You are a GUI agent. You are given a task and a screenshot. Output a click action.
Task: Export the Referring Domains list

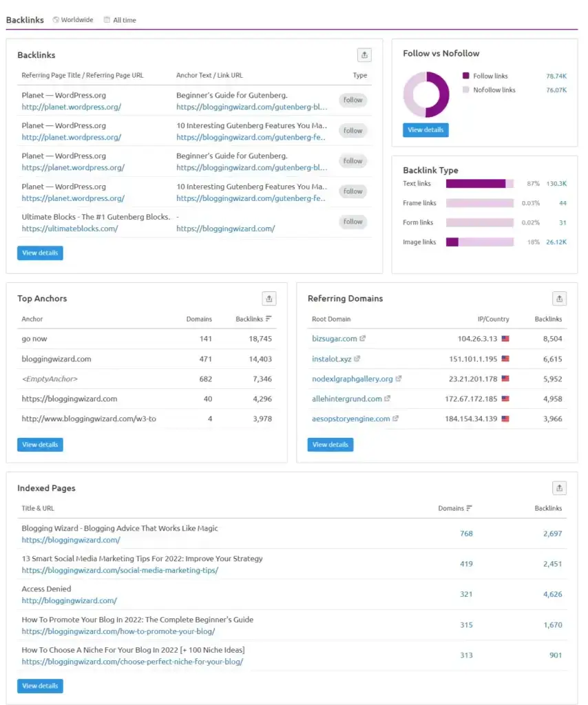pos(559,298)
